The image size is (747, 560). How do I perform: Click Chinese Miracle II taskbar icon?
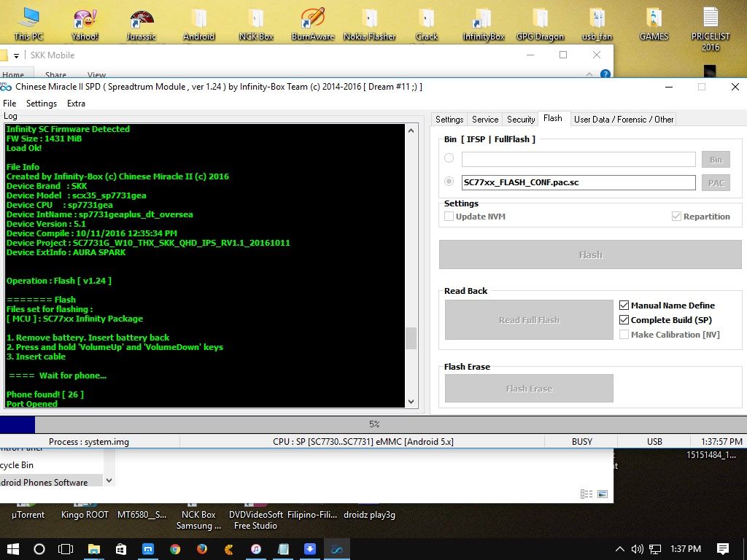337,549
